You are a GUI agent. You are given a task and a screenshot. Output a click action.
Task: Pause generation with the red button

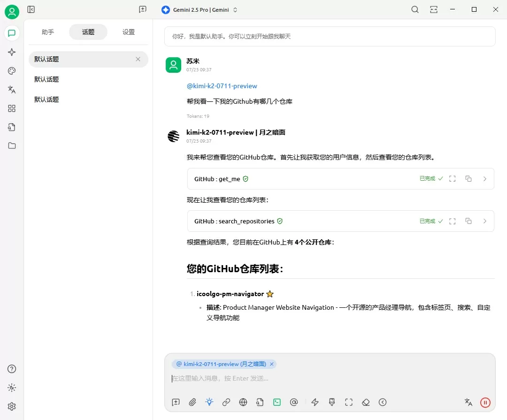click(485, 402)
